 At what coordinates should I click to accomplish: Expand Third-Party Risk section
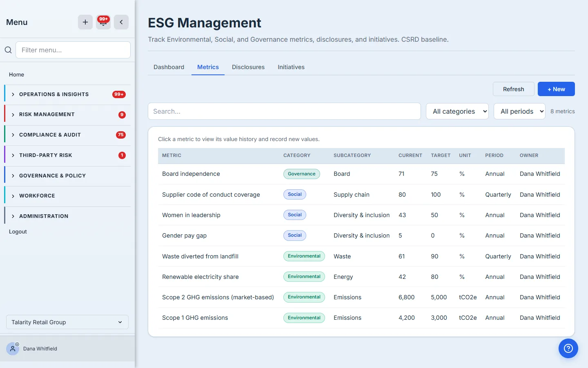[67, 155]
